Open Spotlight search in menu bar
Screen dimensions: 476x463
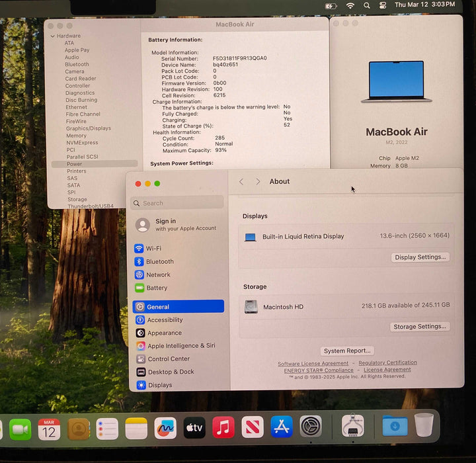pos(367,5)
